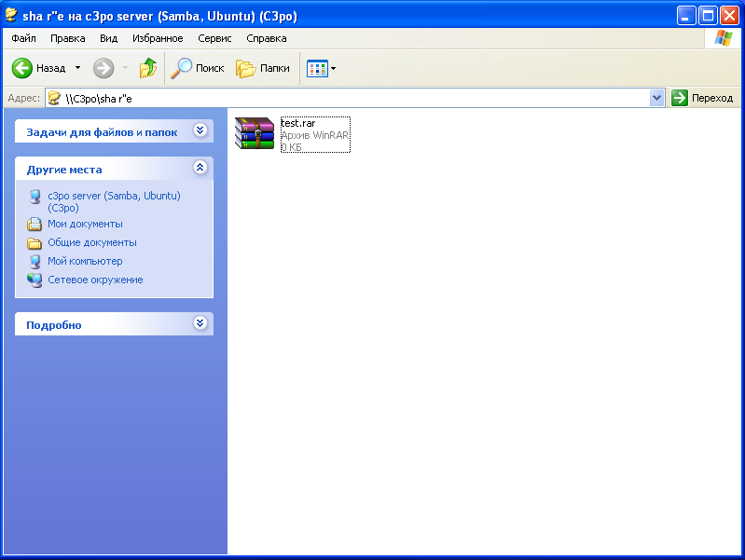Close the Explorer window

(x=729, y=16)
